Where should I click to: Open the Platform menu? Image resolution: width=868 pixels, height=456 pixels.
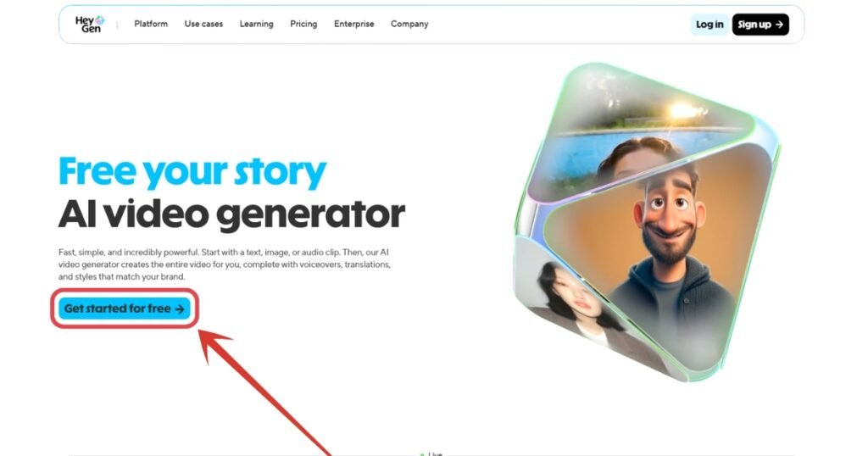click(x=151, y=25)
